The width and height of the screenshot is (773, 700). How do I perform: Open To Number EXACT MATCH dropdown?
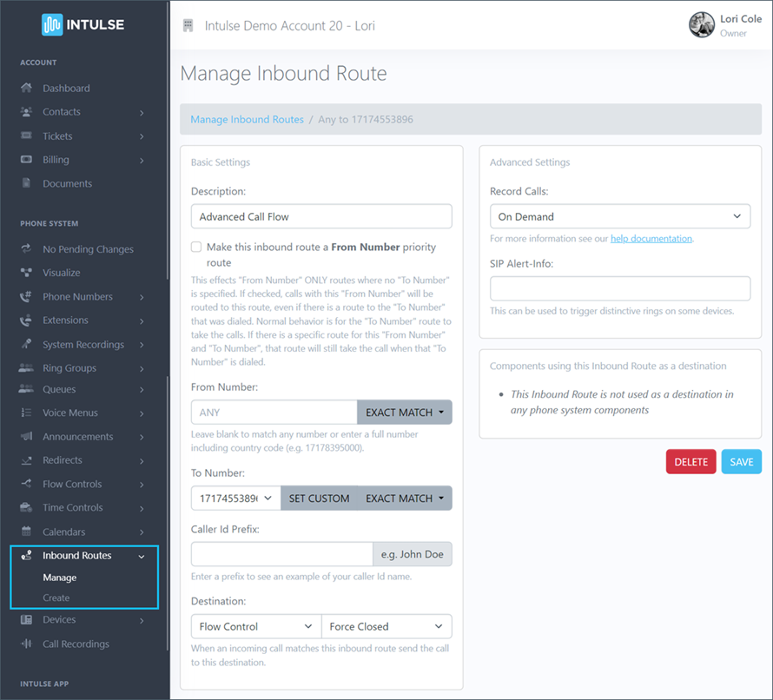[x=404, y=498]
